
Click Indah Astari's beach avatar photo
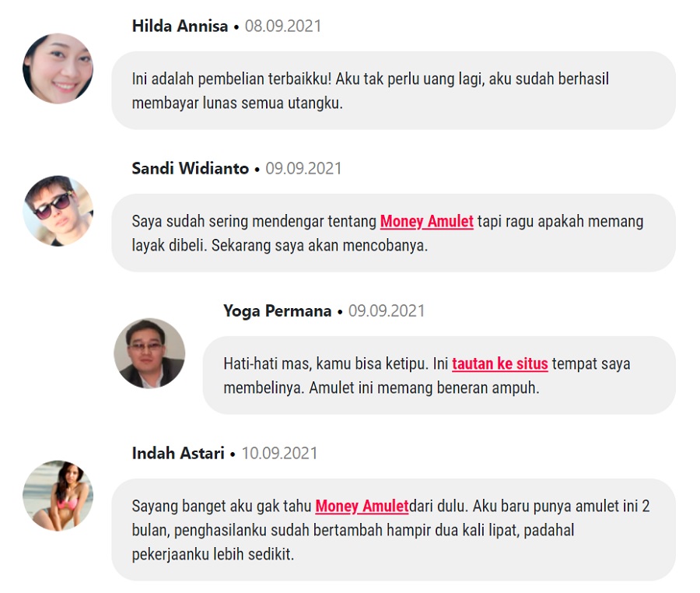click(58, 496)
